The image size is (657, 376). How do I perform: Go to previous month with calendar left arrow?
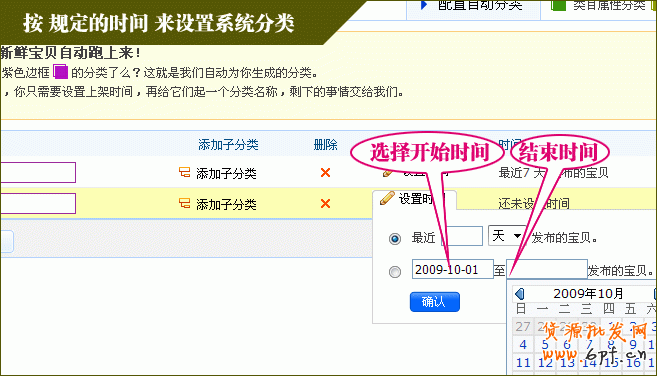coord(520,294)
